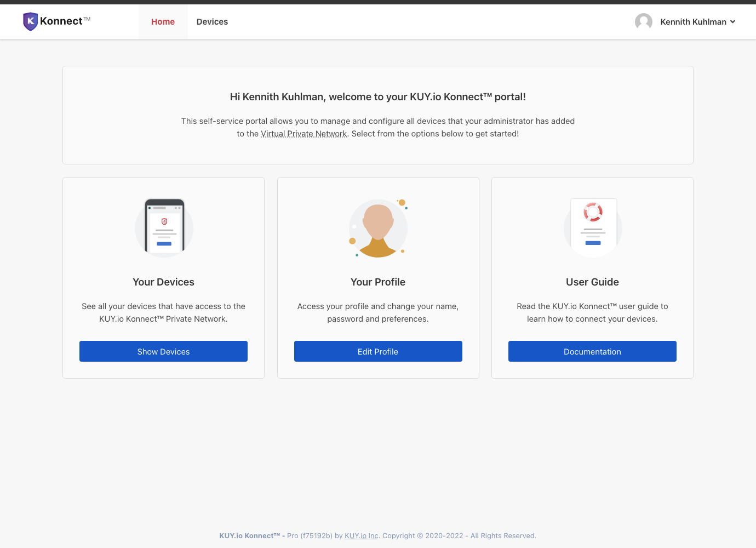The width and height of the screenshot is (756, 548).
Task: Click the Konnect brand name text
Action: point(61,21)
